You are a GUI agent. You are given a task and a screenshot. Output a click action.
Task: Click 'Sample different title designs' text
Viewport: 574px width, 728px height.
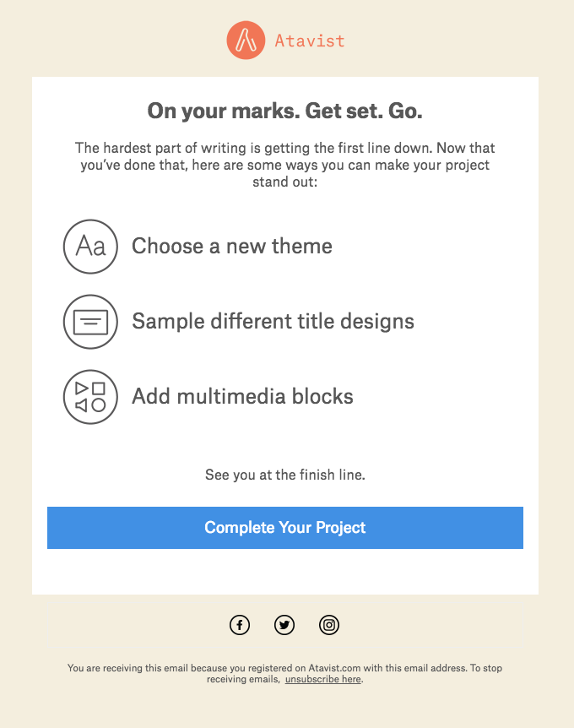click(x=273, y=322)
